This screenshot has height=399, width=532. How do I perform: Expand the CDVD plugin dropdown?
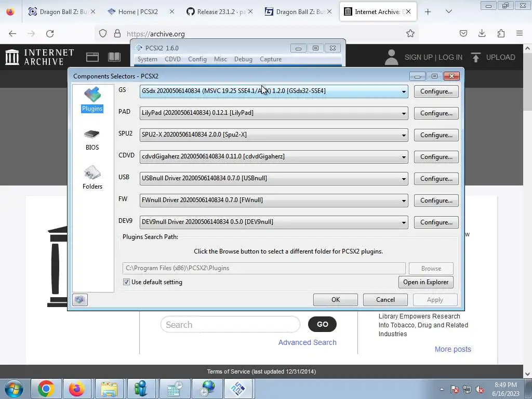[404, 157]
